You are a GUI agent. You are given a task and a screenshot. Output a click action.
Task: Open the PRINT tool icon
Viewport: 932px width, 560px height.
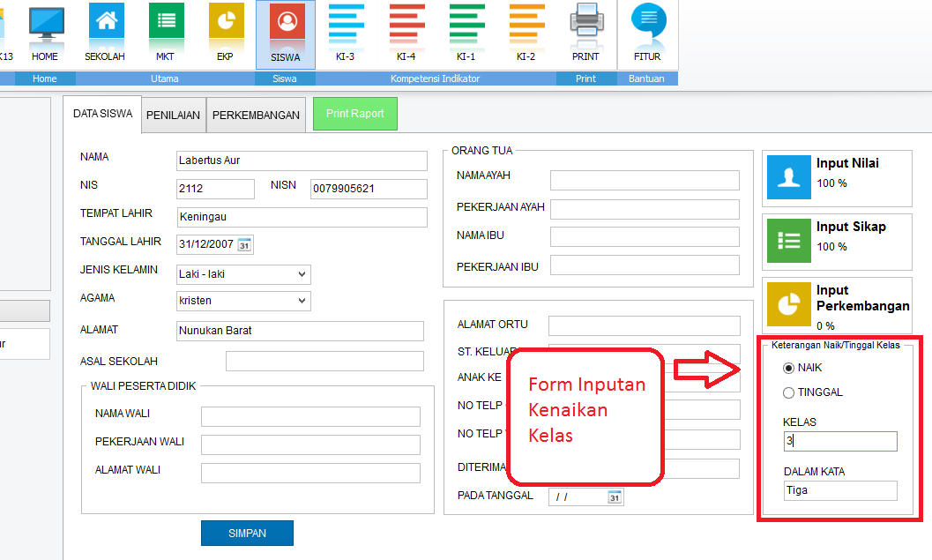(587, 26)
